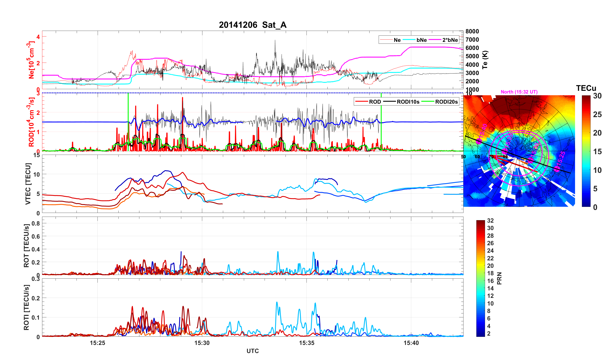Click the UTC x-axis label
Viewport: 602px width, 364px height.
click(252, 351)
